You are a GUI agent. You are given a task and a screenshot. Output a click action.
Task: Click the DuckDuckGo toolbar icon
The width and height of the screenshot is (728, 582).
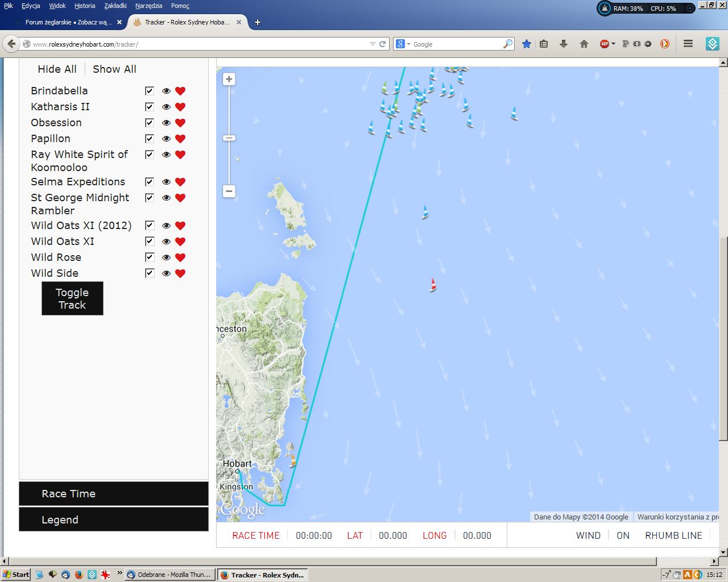[x=664, y=44]
